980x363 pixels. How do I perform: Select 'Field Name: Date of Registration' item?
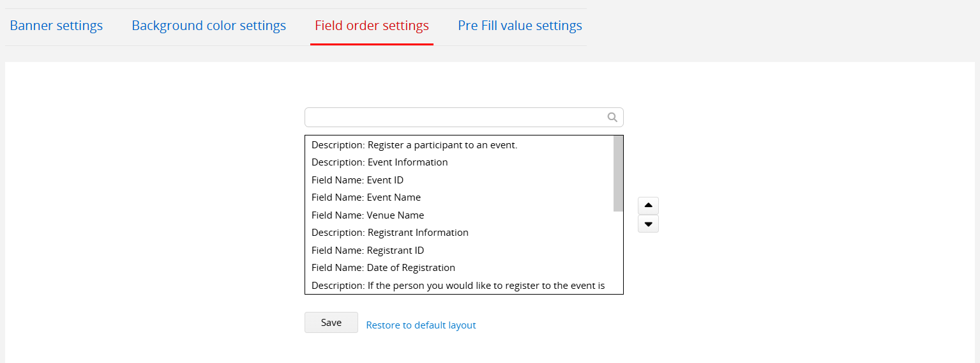tap(459, 268)
